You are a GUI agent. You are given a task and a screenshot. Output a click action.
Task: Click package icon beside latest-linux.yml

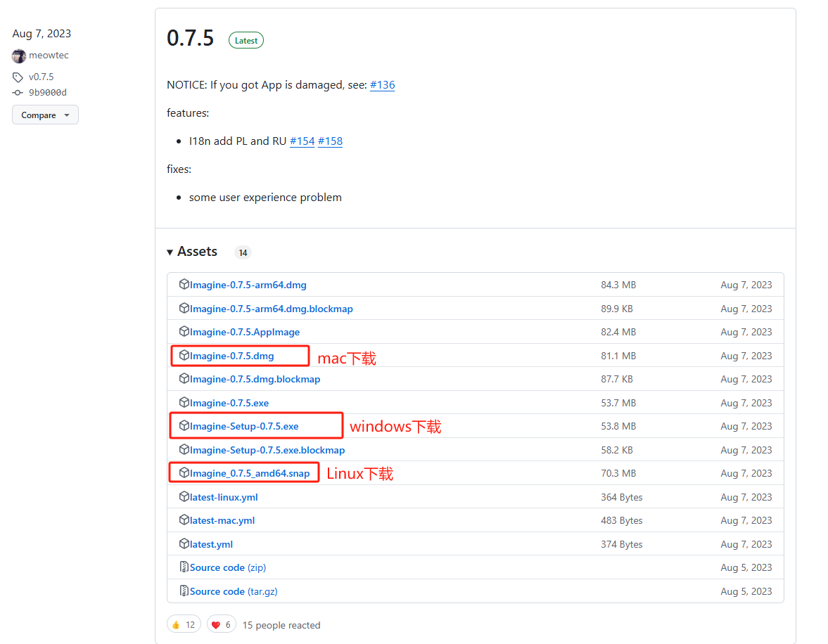coord(184,497)
